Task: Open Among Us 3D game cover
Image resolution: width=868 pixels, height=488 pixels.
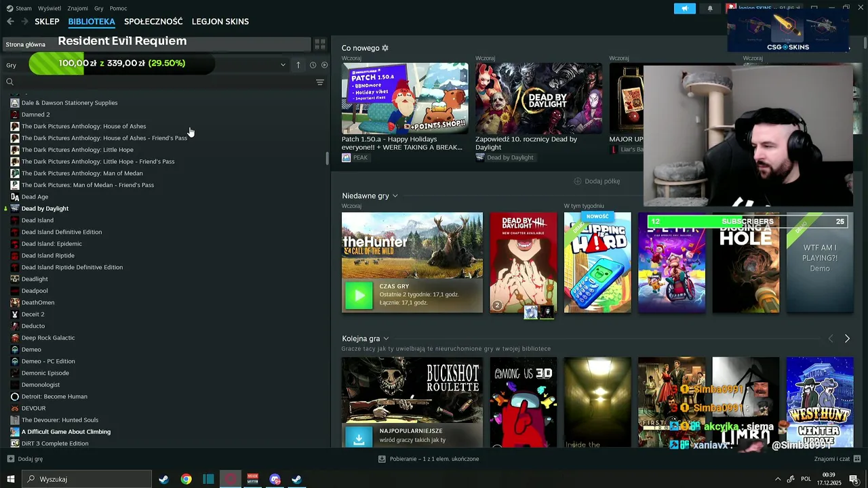Action: [524, 403]
